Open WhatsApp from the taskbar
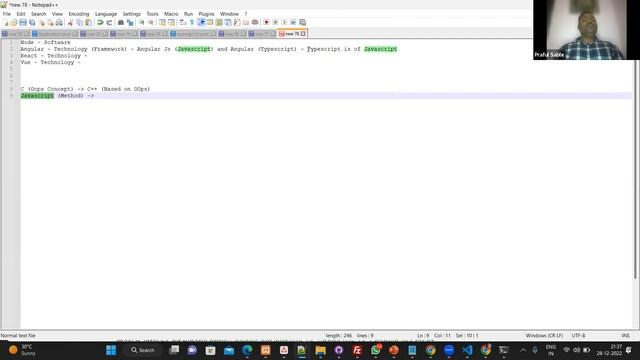The image size is (640, 360). 376,350
